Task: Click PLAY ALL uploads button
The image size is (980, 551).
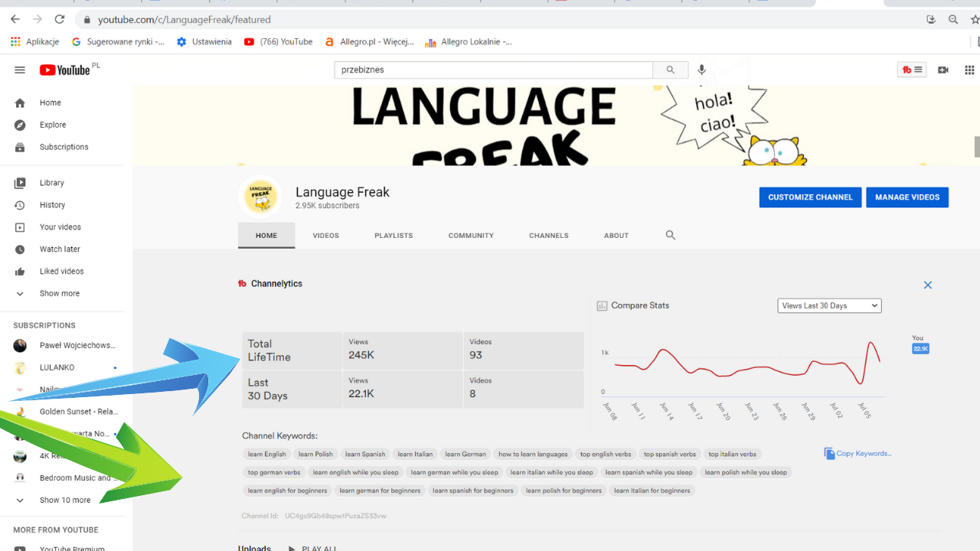Action: click(x=312, y=549)
